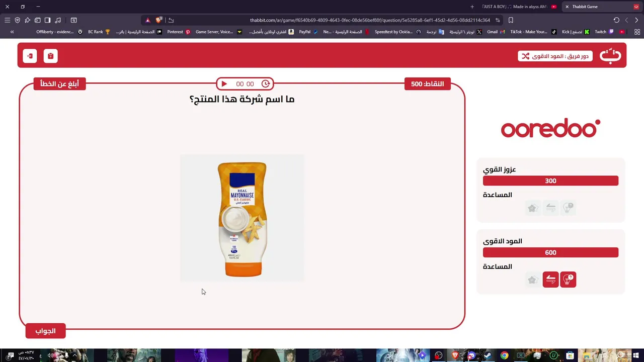Image resolution: width=644 pixels, height=362 pixels.
Task: Open the taskbar volume speaker icon
Action: click(x=51, y=355)
